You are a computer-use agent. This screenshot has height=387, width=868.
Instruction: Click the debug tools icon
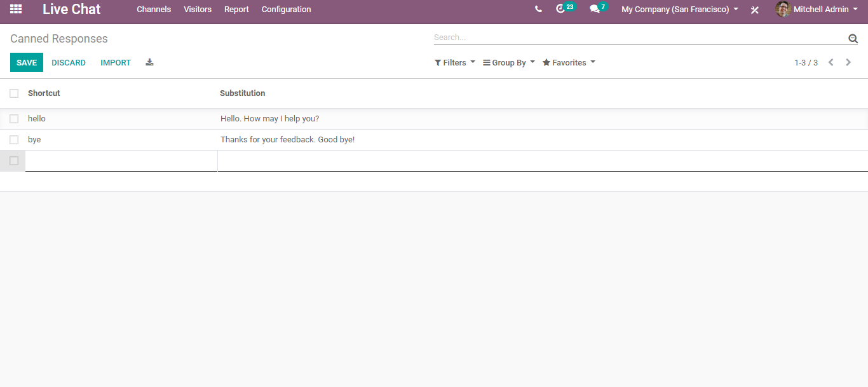tap(755, 10)
